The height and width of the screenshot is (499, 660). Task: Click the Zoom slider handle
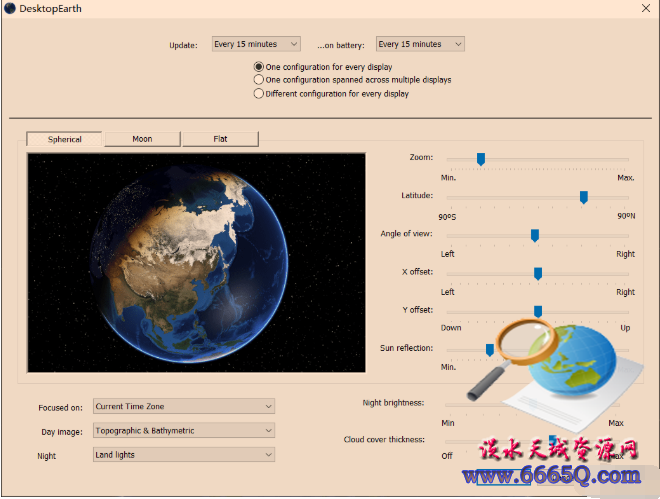pyautogui.click(x=481, y=159)
